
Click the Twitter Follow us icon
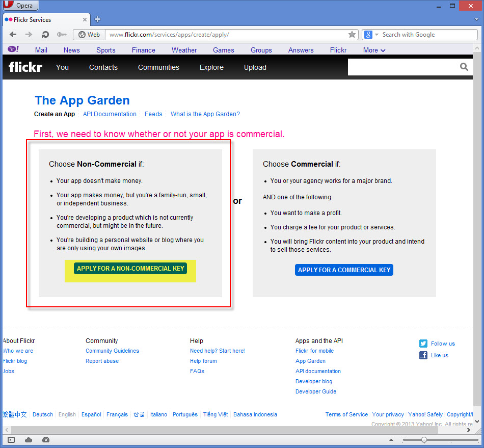423,344
